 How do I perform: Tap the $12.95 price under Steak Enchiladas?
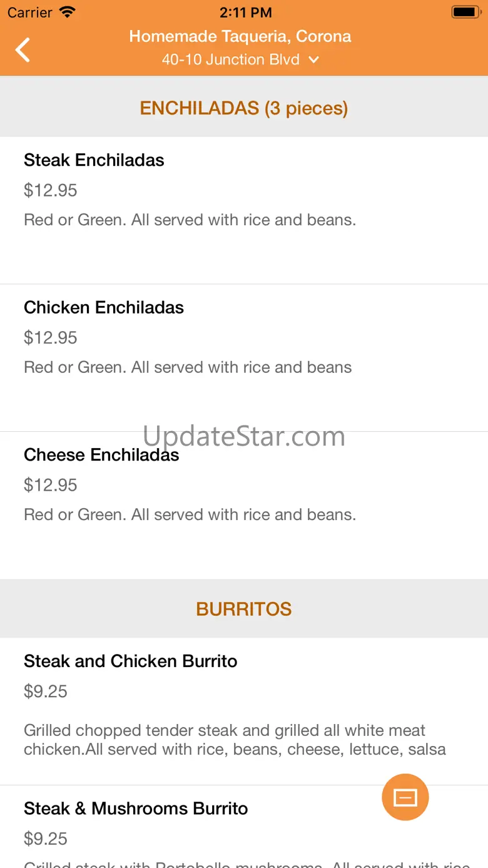[51, 190]
